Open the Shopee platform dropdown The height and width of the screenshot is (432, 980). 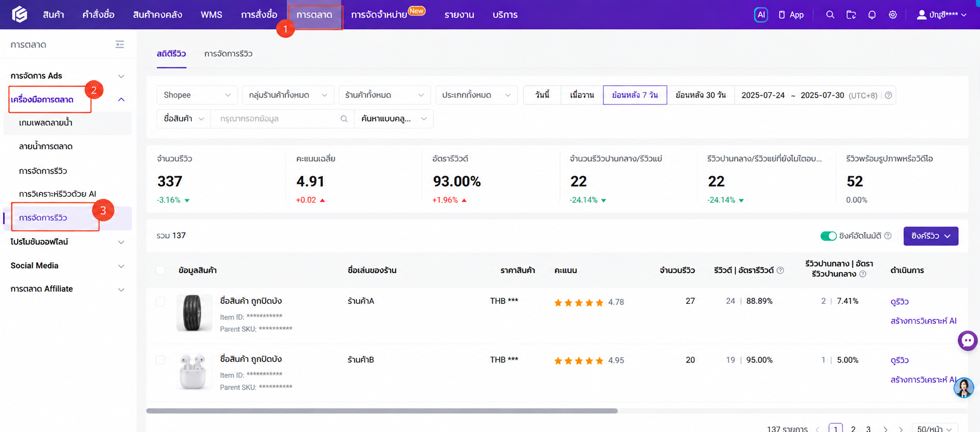(x=197, y=95)
